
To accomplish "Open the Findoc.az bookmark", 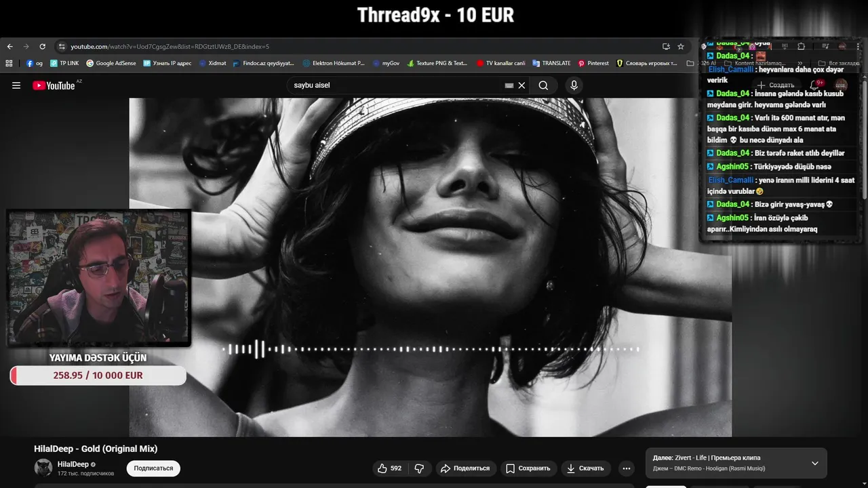I will (264, 63).
